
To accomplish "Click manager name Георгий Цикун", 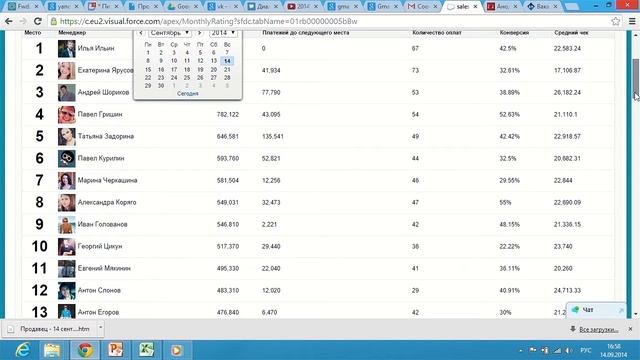I will click(x=100, y=247).
